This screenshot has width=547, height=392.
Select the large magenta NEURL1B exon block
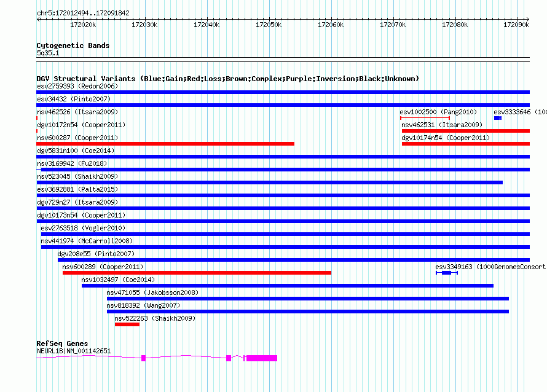[262, 358]
